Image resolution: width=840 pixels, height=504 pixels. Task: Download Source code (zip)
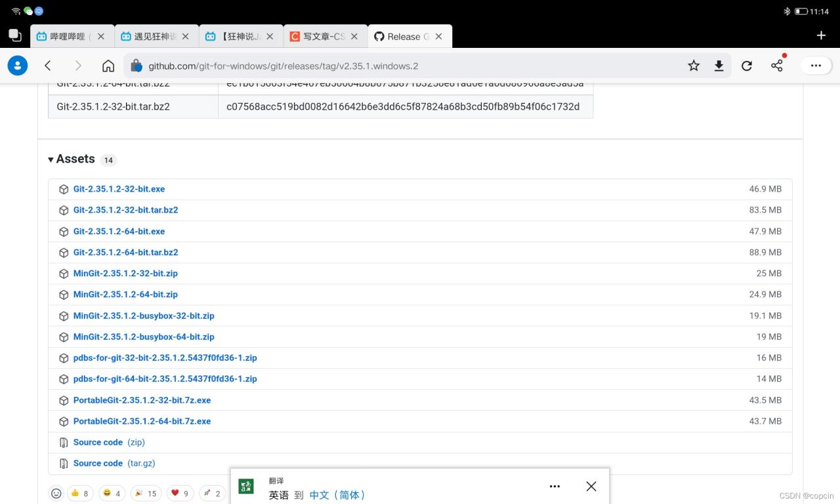(109, 442)
